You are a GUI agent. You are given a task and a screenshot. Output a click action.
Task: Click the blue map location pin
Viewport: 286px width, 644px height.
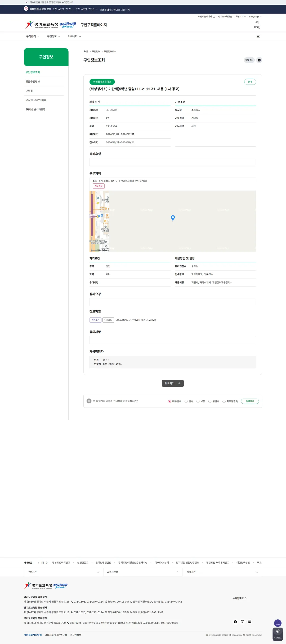point(173,218)
